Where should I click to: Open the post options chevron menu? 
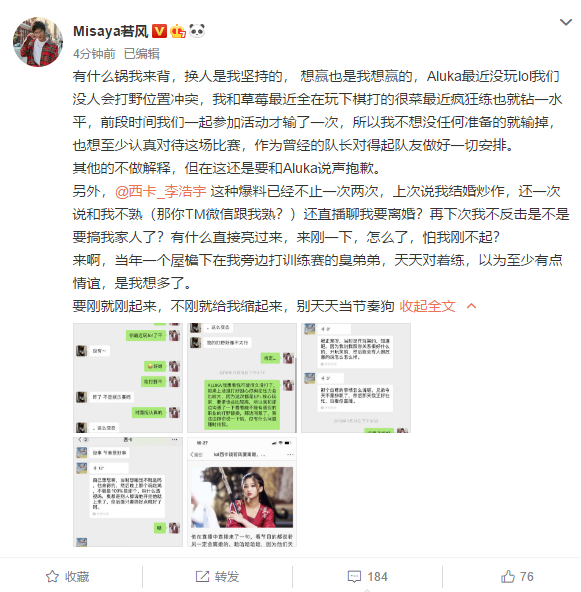click(x=566, y=22)
